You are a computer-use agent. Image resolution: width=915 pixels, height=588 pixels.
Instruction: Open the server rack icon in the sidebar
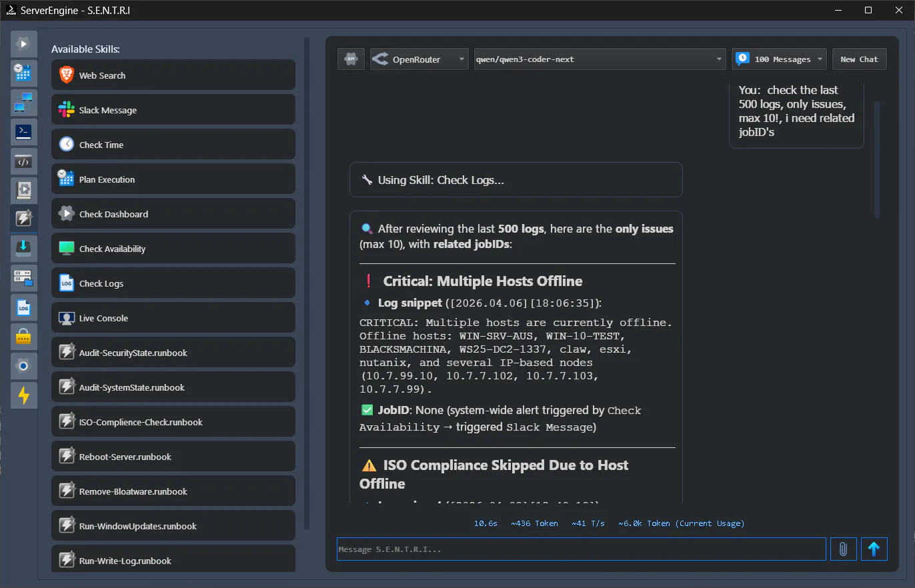point(23,278)
